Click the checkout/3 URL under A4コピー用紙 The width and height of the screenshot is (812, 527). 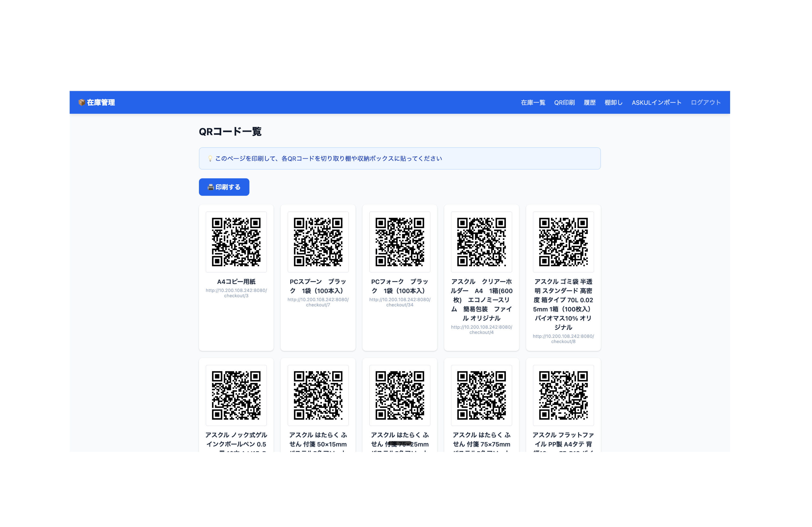tap(236, 293)
